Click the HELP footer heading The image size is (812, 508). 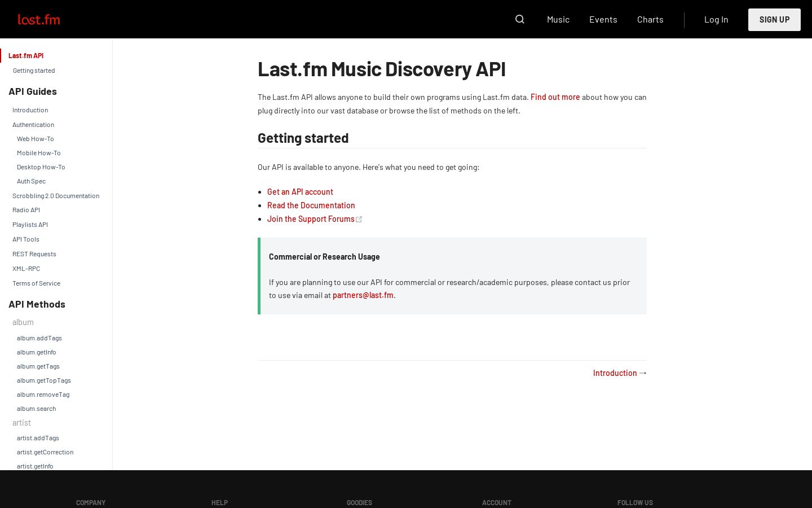(219, 502)
